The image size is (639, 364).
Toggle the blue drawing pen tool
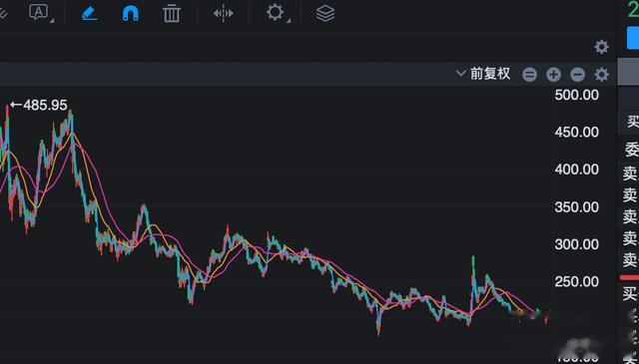pos(89,13)
